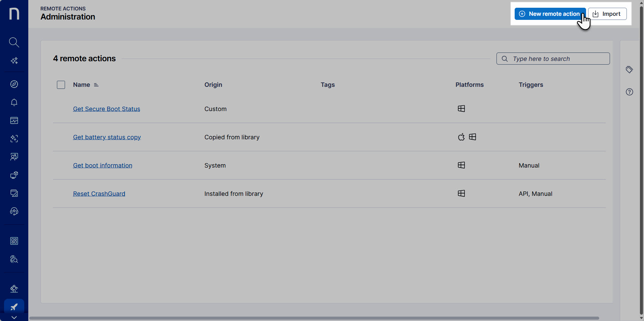
Task: Open the alerts bell icon
Action: (14, 102)
